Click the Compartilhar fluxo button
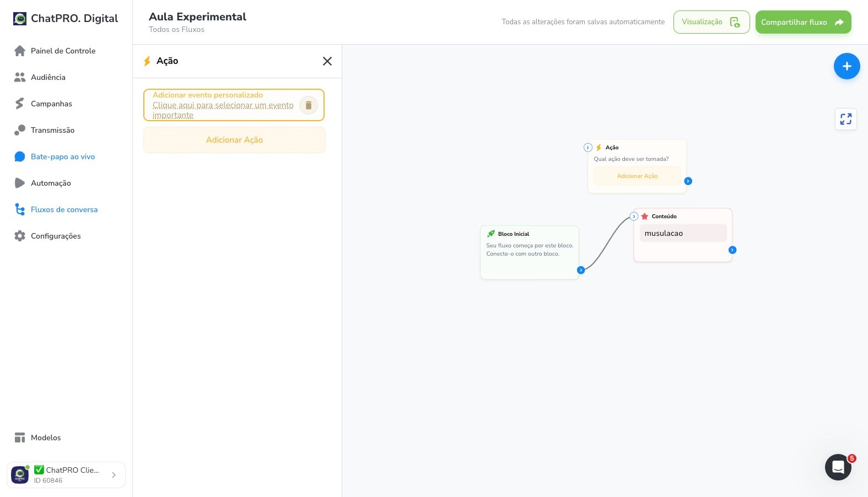The width and height of the screenshot is (868, 497). point(803,22)
